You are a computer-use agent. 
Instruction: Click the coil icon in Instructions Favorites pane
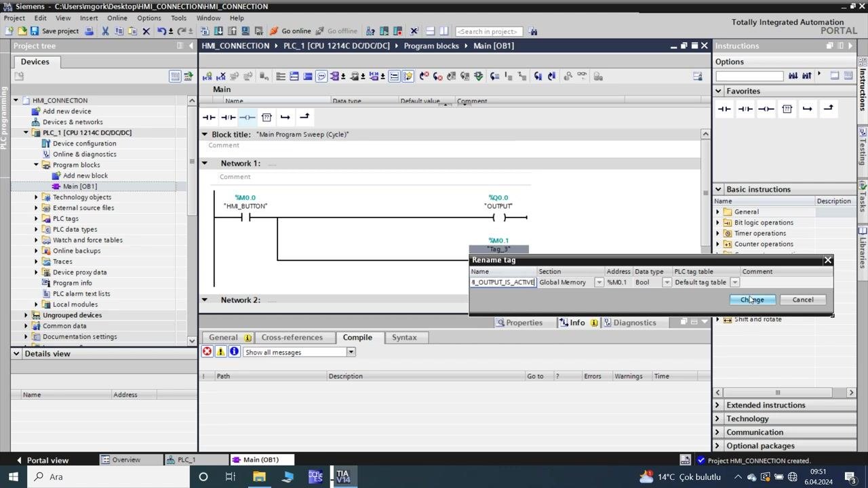pyautogui.click(x=766, y=108)
